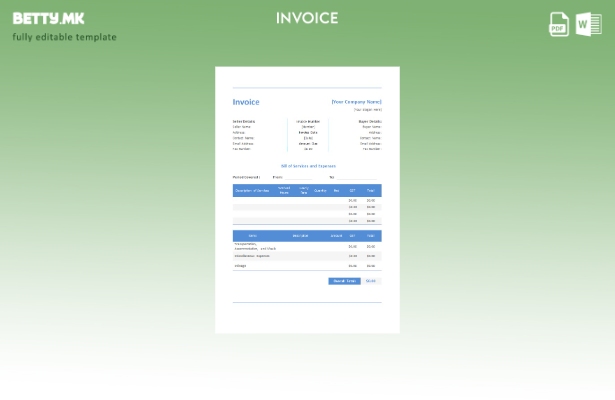Click the Buyer Details section heading
This screenshot has width=615, height=400.
[x=370, y=121]
